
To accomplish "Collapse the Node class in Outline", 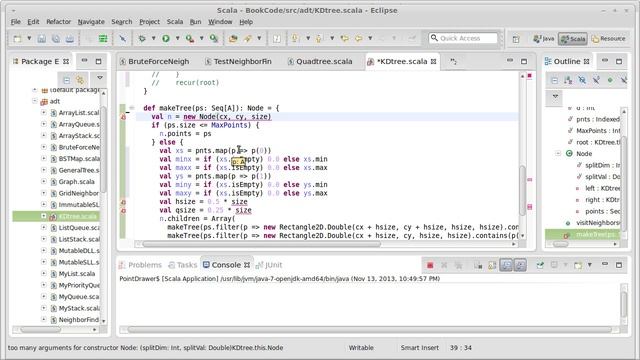I will click(x=558, y=153).
